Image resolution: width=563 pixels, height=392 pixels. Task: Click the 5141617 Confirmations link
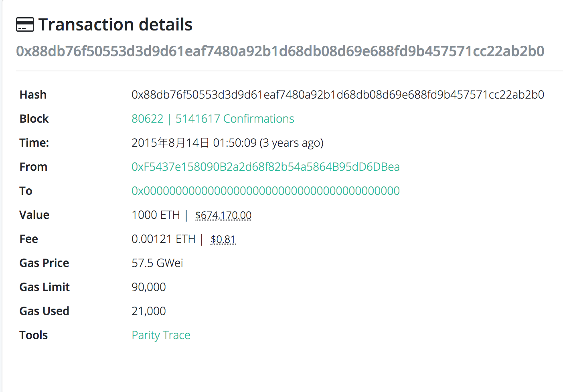(x=234, y=119)
